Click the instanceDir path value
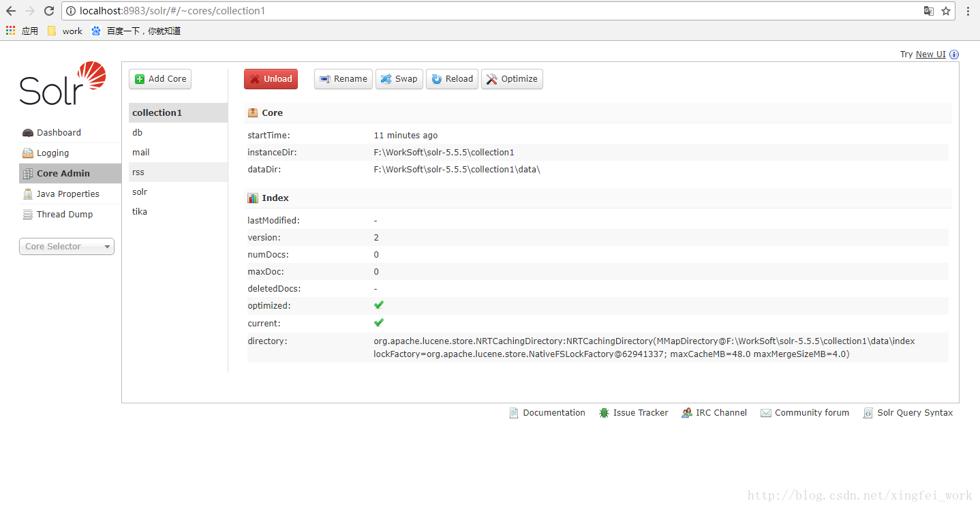980x509 pixels. coord(444,153)
